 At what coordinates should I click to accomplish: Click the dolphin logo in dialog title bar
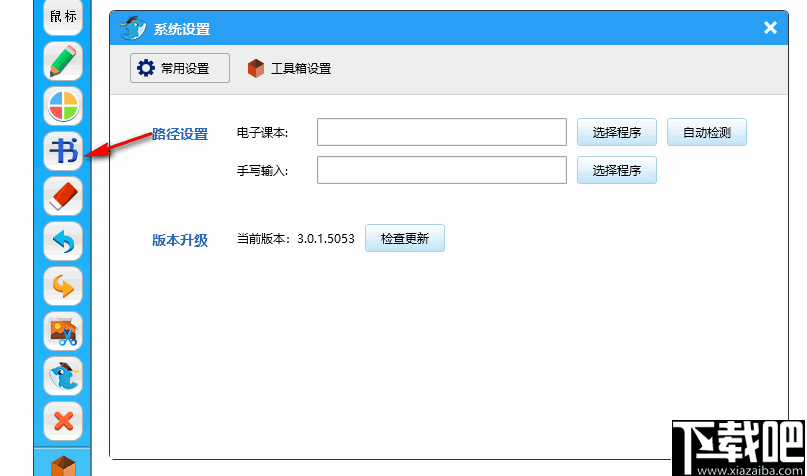pos(133,28)
